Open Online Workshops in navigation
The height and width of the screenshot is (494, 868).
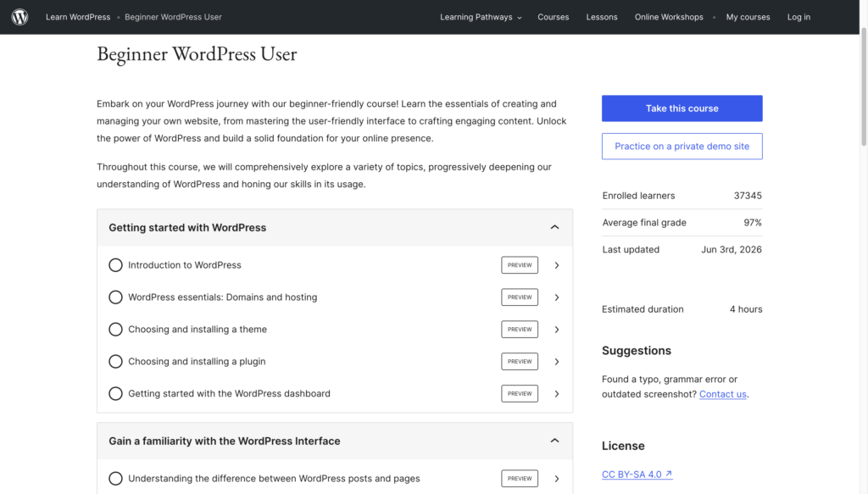pyautogui.click(x=669, y=17)
